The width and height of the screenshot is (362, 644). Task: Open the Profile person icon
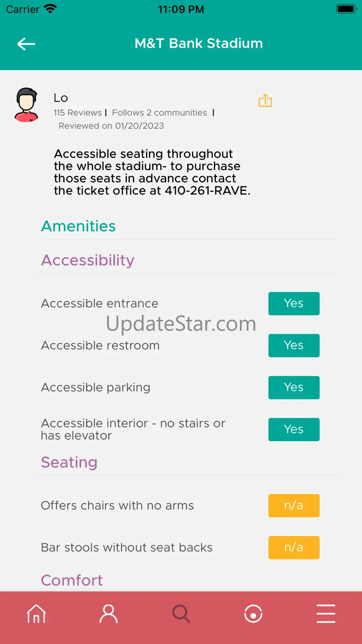[109, 614]
